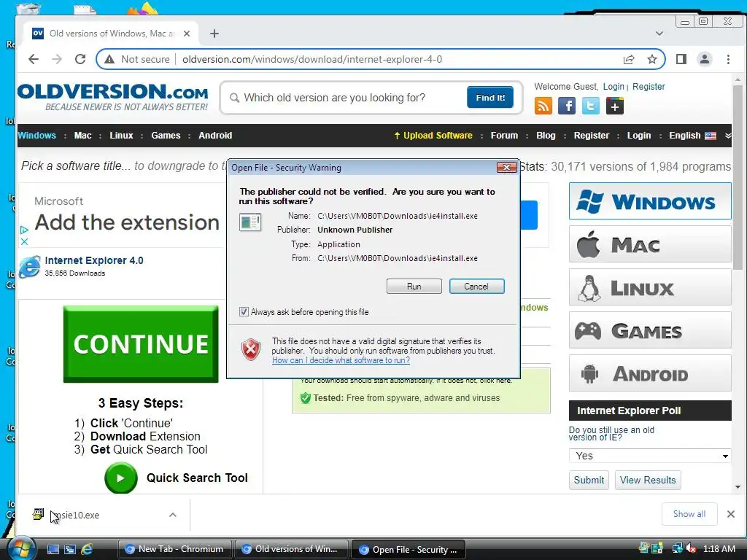Click the Linux category button in sidebar
Image resolution: width=747 pixels, height=560 pixels.
coord(650,287)
